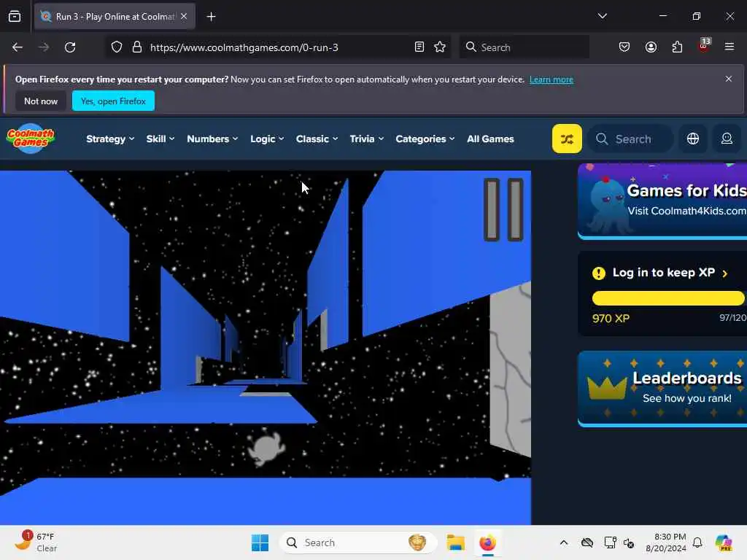Image resolution: width=747 pixels, height=560 pixels.
Task: Open File Explorer from the taskbar
Action: (x=455, y=542)
